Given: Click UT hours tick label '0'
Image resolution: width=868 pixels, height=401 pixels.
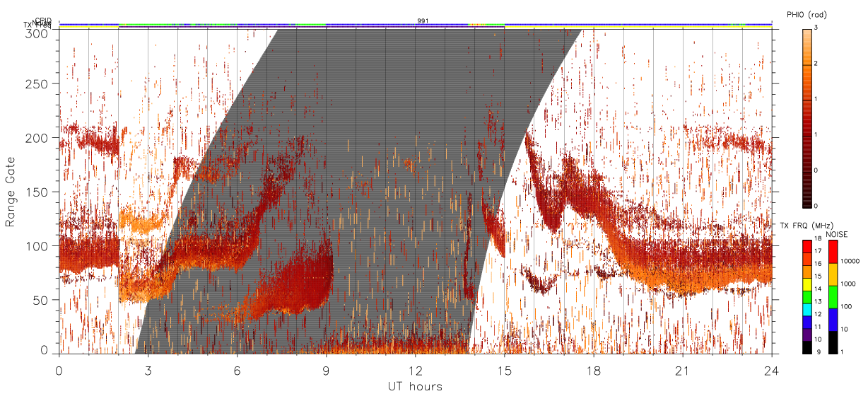Looking at the screenshot, I should 59,371.
